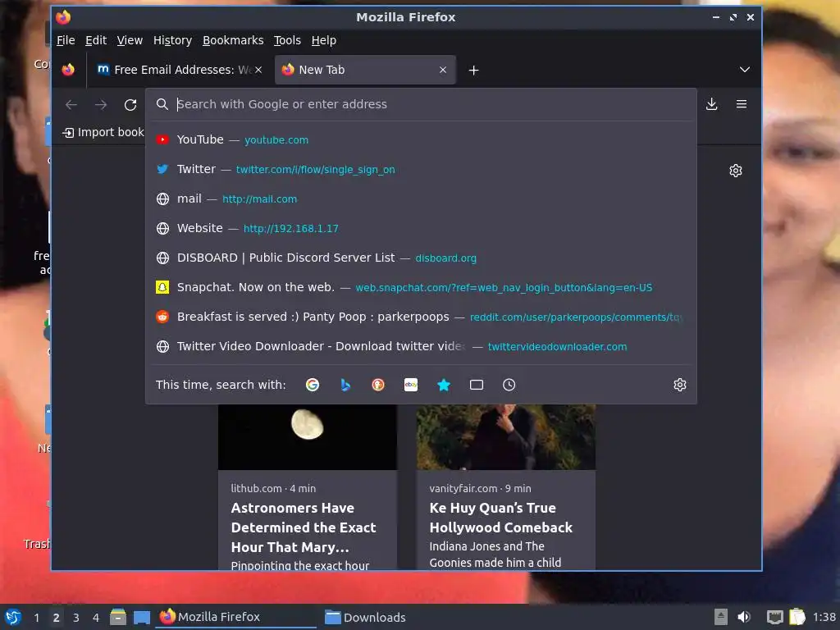Switch to Free Email Addresses tab
Viewport: 840px width, 630px height.
[x=180, y=70]
